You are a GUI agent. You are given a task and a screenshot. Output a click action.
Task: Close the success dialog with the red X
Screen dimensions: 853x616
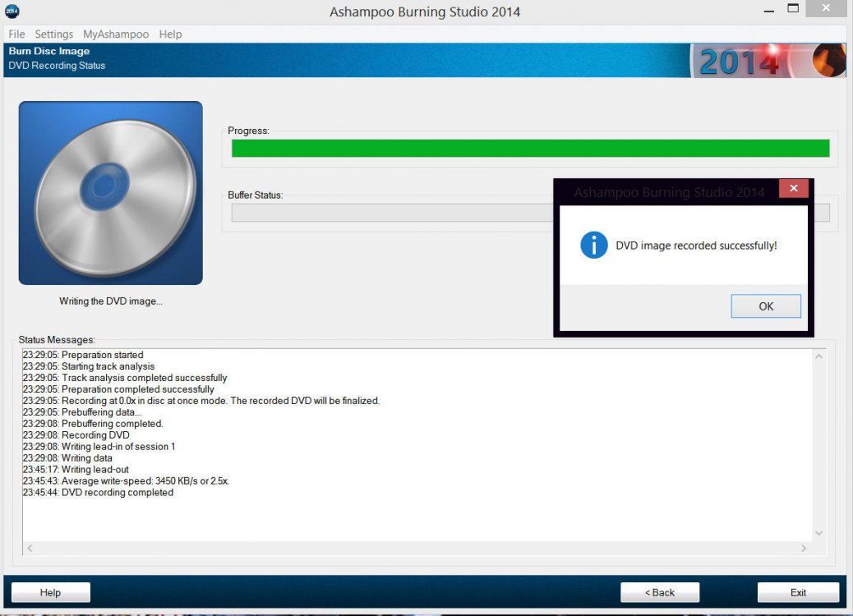click(x=793, y=189)
